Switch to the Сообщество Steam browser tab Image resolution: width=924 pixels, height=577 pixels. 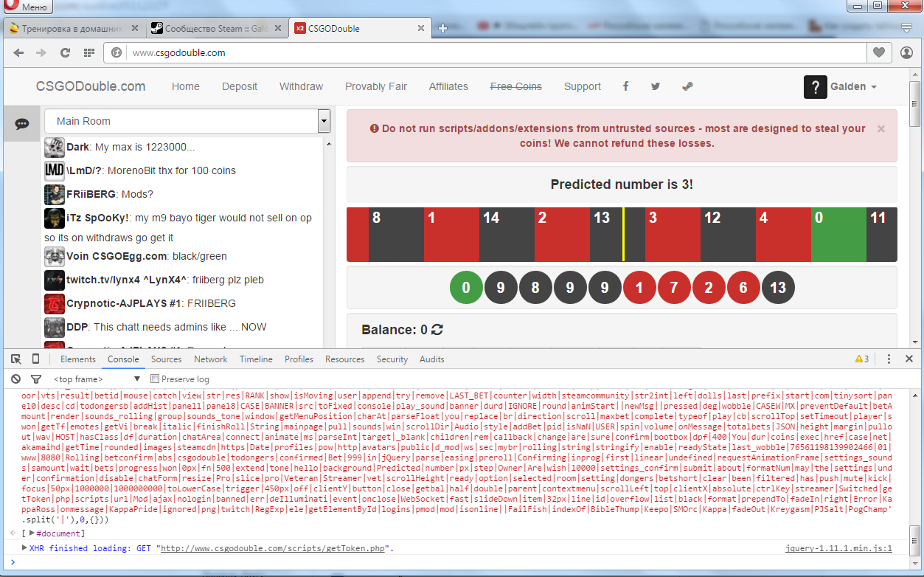[215, 29]
